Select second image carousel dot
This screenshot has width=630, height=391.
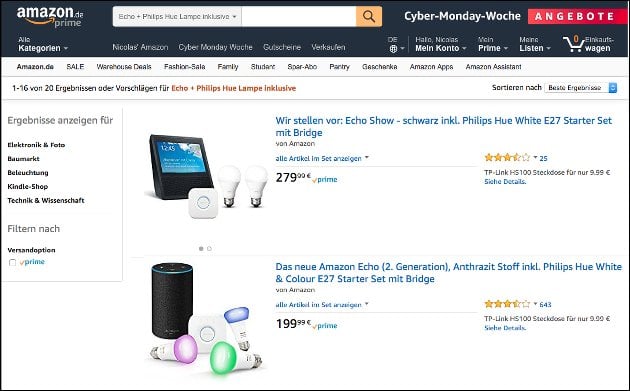pos(209,248)
